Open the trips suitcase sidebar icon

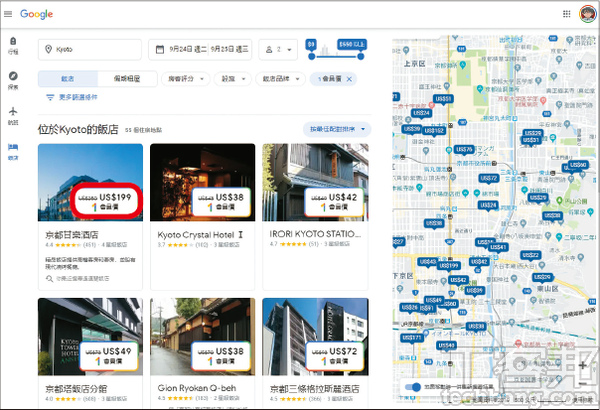(x=13, y=41)
